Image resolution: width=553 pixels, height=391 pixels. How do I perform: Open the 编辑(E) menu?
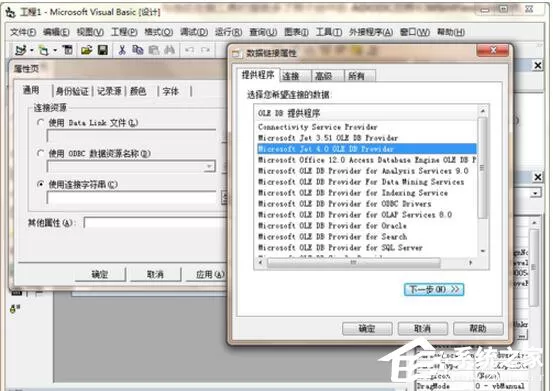point(56,32)
